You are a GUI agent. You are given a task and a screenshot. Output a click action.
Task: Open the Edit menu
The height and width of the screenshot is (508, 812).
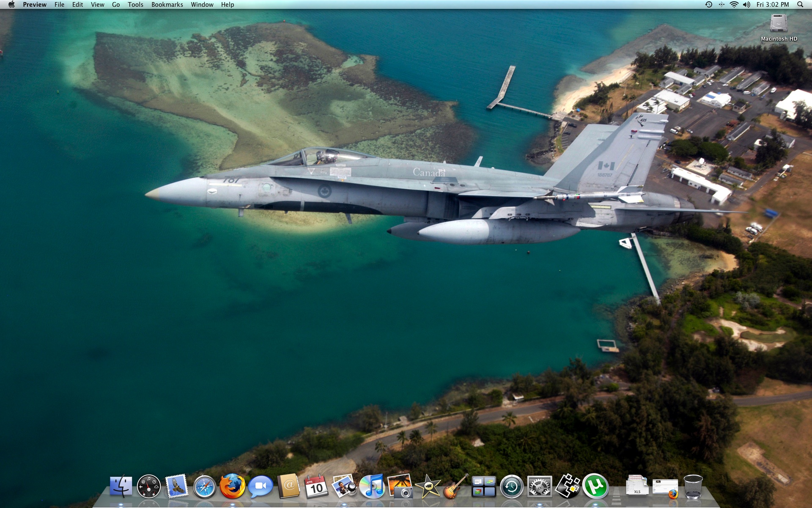pyautogui.click(x=78, y=5)
